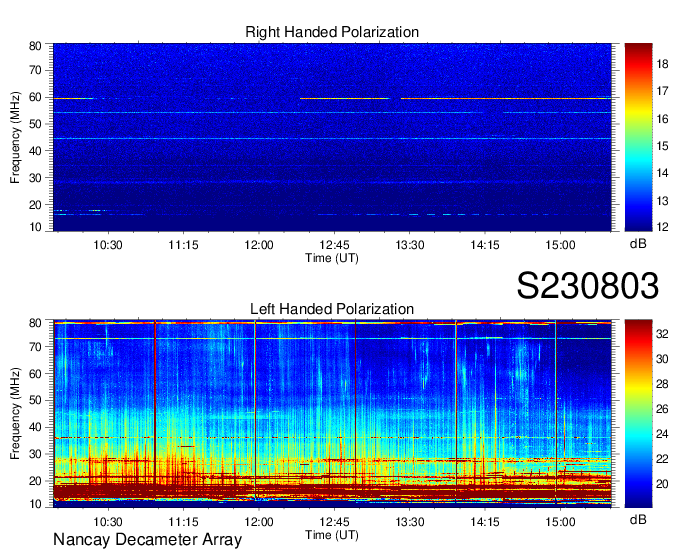
Task: Click 40 MHz tick on top plot
Action: [35, 151]
